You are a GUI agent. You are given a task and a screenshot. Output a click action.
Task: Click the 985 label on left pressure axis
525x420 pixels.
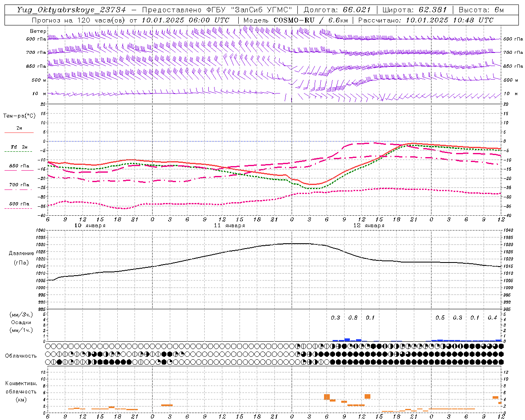42,309
